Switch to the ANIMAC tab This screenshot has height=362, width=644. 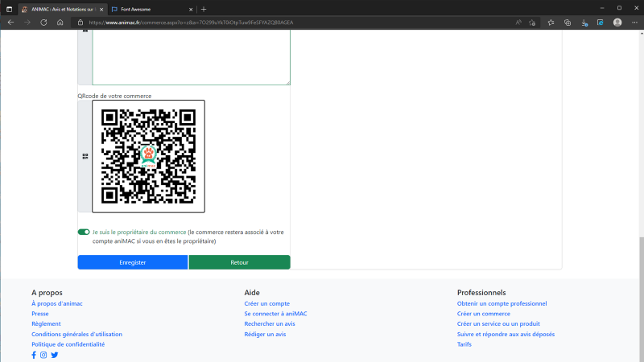pos(63,9)
